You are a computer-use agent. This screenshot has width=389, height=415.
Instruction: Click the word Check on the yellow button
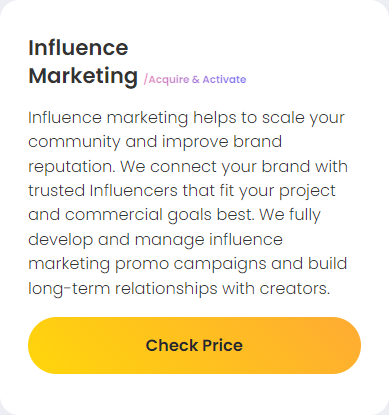(172, 345)
